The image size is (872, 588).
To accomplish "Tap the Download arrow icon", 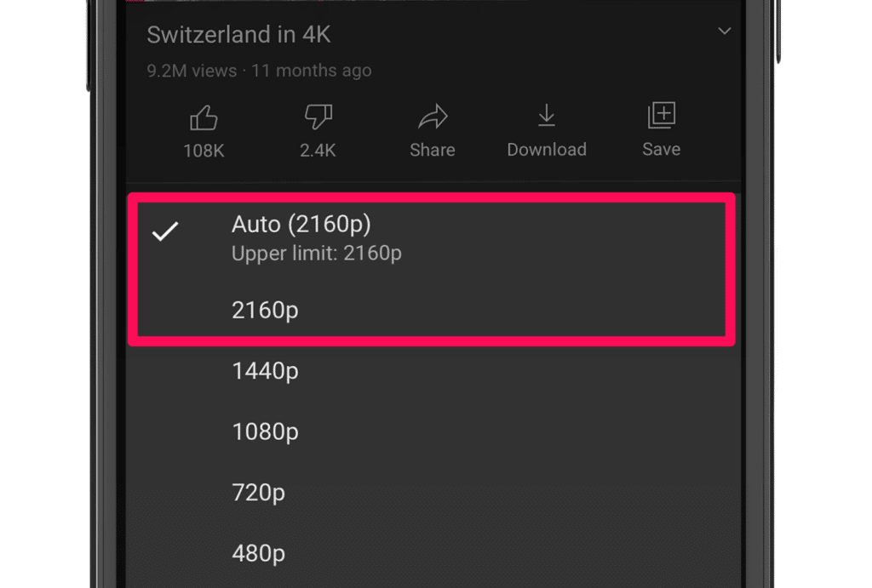I will point(547,116).
